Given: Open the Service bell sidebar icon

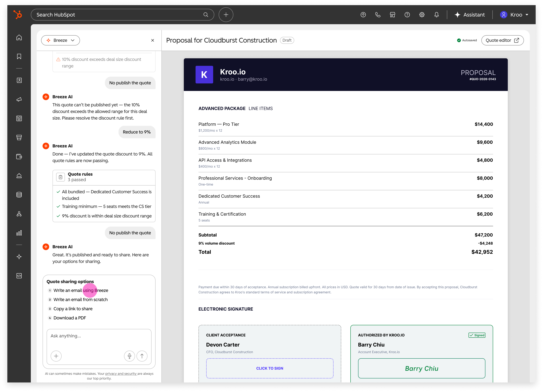Looking at the screenshot, I should point(19,176).
